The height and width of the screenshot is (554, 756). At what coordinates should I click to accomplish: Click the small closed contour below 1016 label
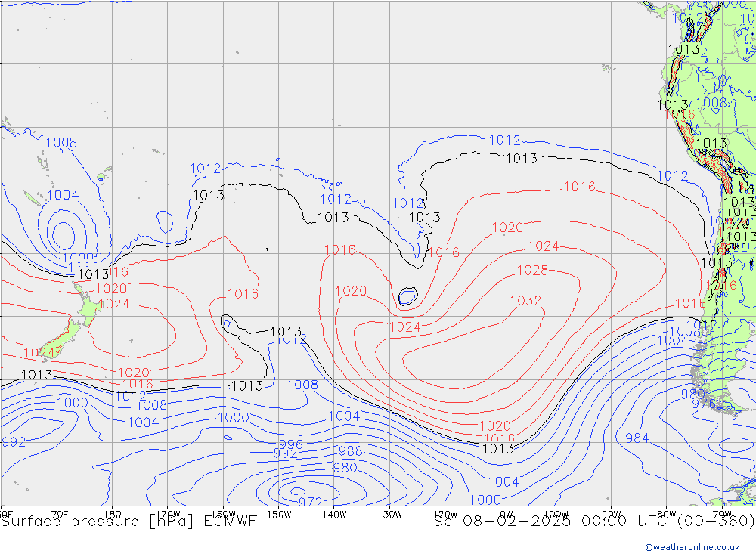tap(408, 296)
